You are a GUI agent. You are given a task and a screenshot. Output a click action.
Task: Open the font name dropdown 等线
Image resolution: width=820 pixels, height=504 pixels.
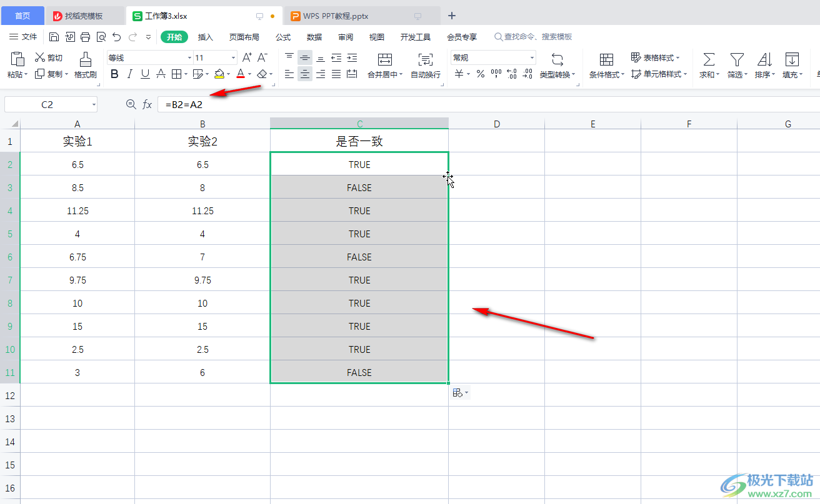click(x=189, y=57)
